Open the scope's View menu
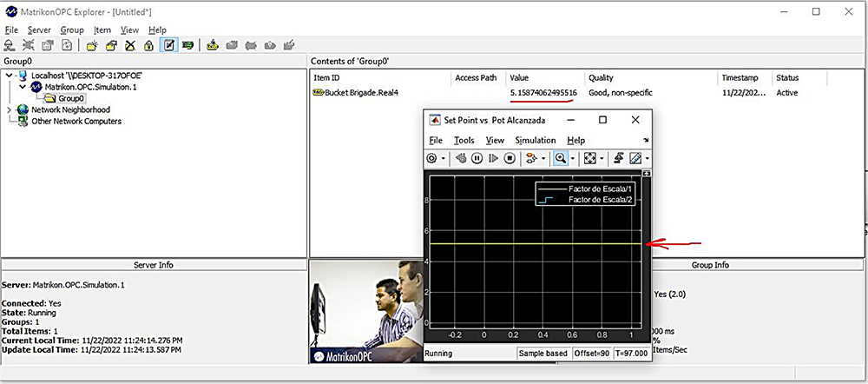Viewport: 868px width, 384px height. pos(495,140)
